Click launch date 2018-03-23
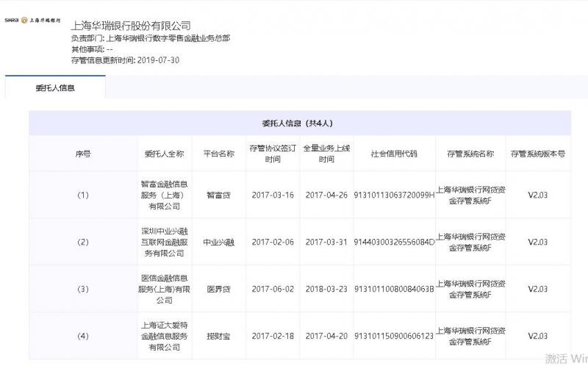The height and width of the screenshot is (366, 588). click(x=326, y=289)
